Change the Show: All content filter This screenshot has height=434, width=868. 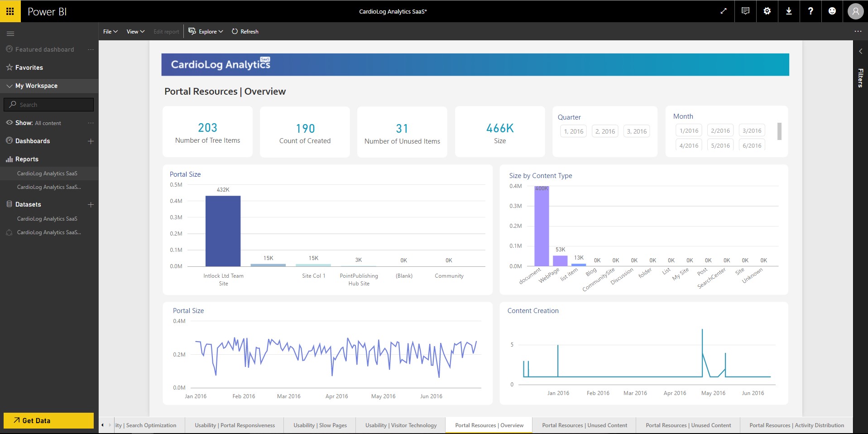coord(38,123)
